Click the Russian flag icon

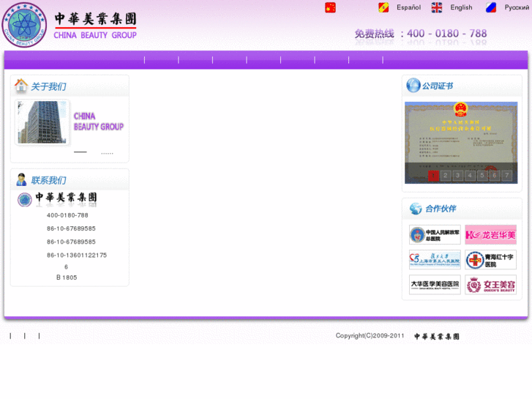coord(490,7)
